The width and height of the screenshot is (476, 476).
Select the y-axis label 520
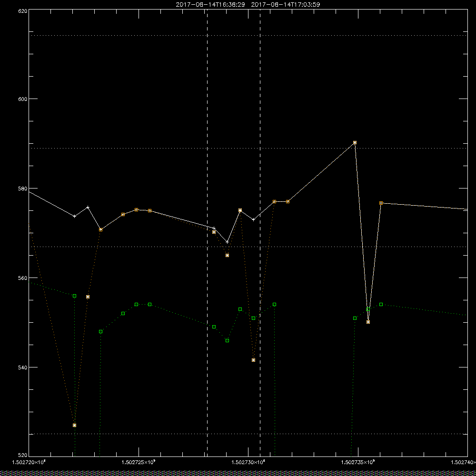[x=23, y=456]
